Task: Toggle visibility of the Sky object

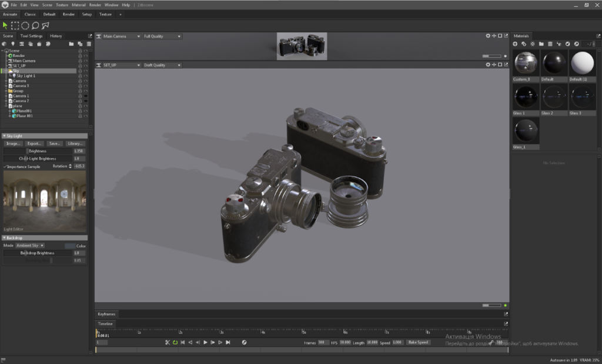Action: 86,70
